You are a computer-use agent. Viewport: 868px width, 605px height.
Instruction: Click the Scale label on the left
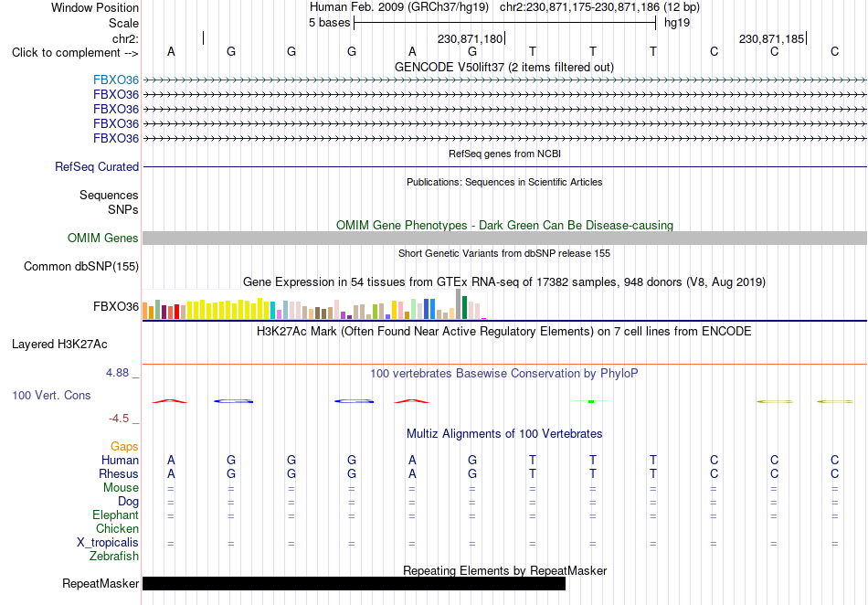(123, 23)
